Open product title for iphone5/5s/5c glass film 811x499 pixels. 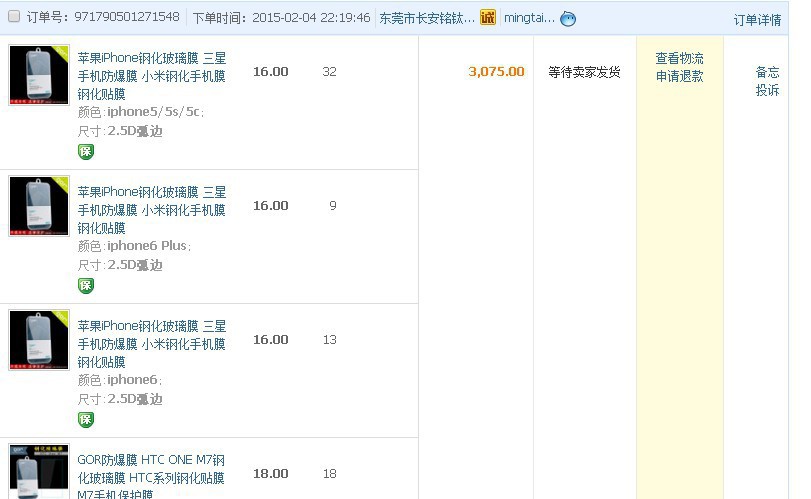(152, 76)
